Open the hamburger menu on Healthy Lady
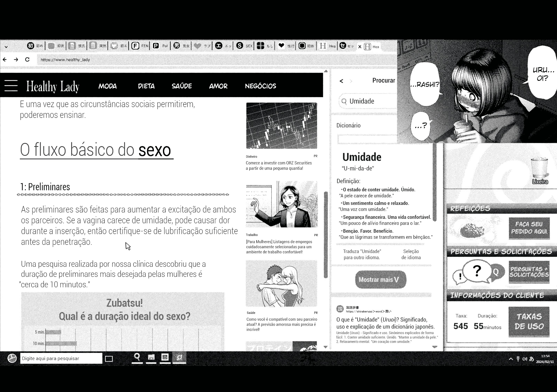Image resolution: width=557 pixels, height=392 pixels. click(x=11, y=86)
